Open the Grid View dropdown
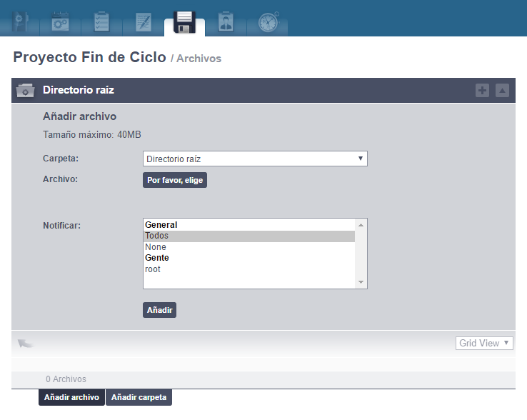The image size is (527, 420). (x=484, y=344)
